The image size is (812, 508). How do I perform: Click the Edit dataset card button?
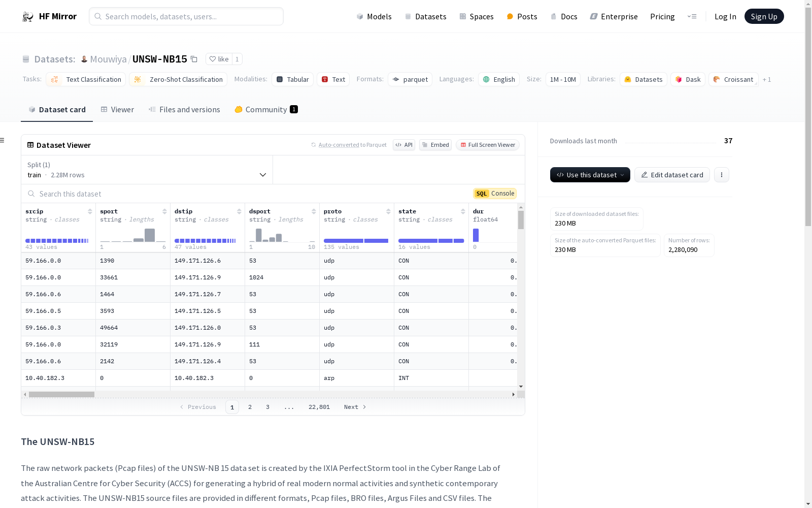pyautogui.click(x=672, y=175)
